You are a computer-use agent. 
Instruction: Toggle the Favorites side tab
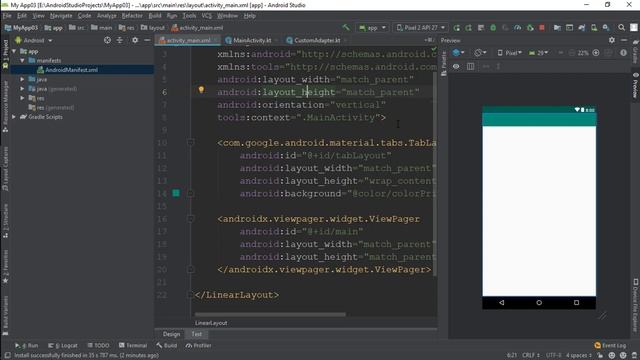[x=5, y=267]
